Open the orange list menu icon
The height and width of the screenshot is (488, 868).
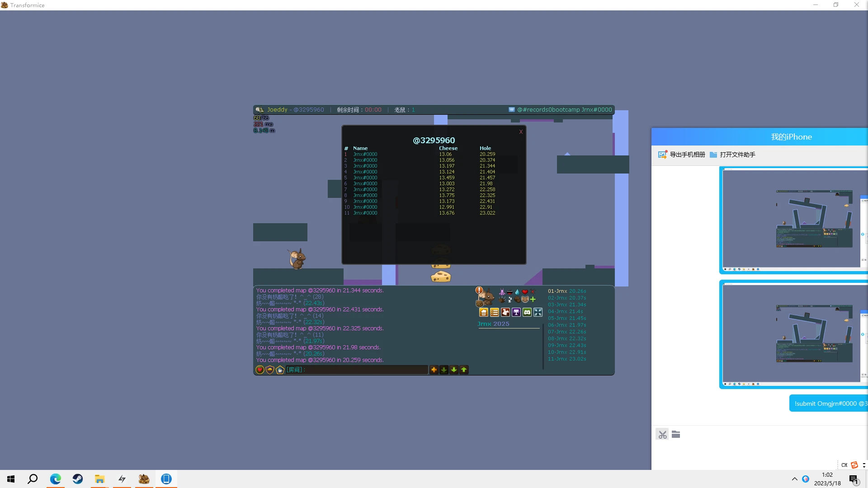click(x=495, y=312)
